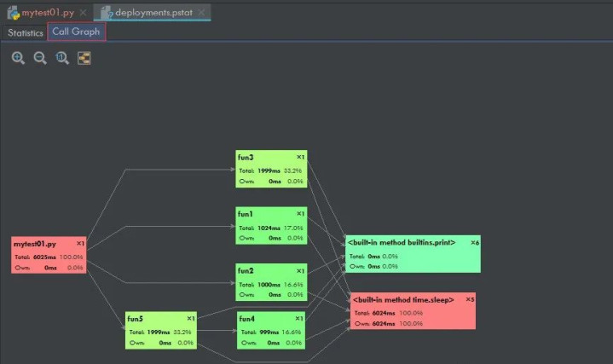Click the Zoom In magnifier icon

[18, 58]
